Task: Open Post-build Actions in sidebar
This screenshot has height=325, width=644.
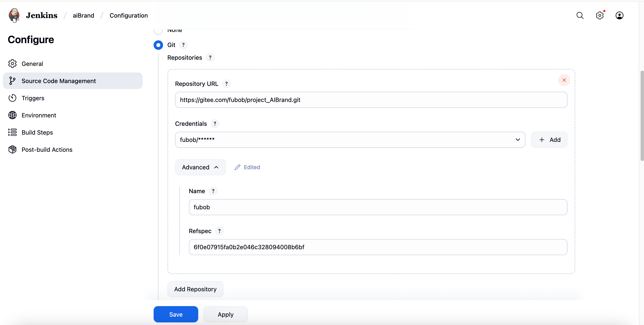Action: pyautogui.click(x=47, y=150)
